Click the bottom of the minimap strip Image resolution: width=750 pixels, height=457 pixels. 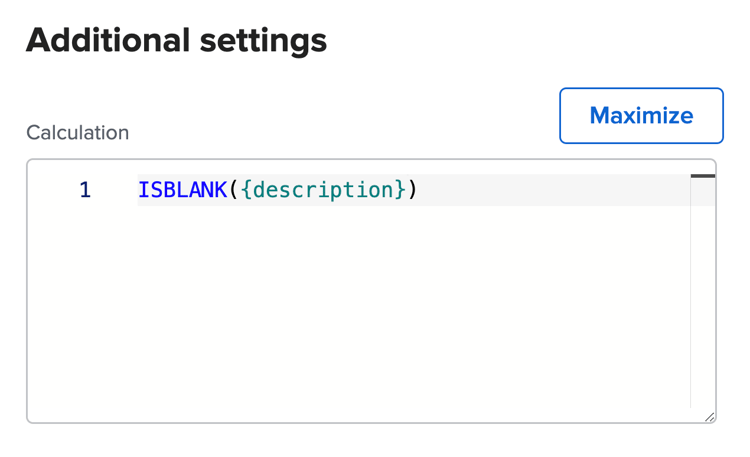703,400
